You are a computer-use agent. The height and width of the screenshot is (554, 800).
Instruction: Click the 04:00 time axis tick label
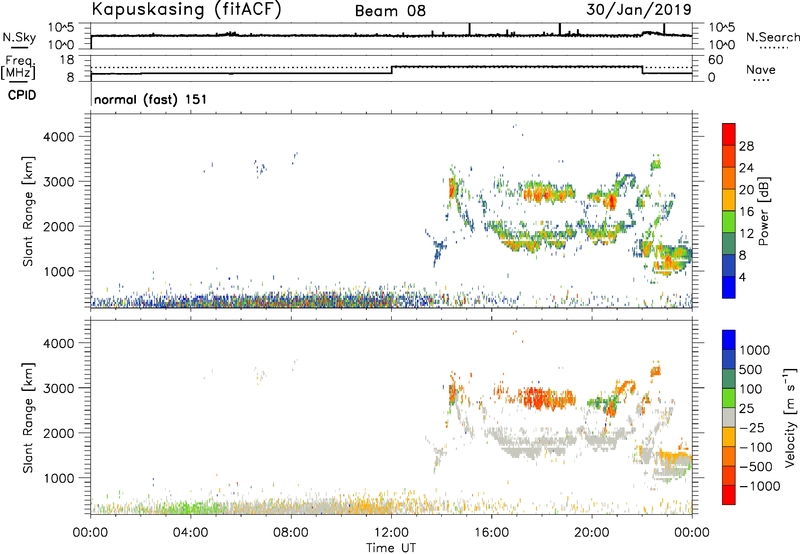190,533
